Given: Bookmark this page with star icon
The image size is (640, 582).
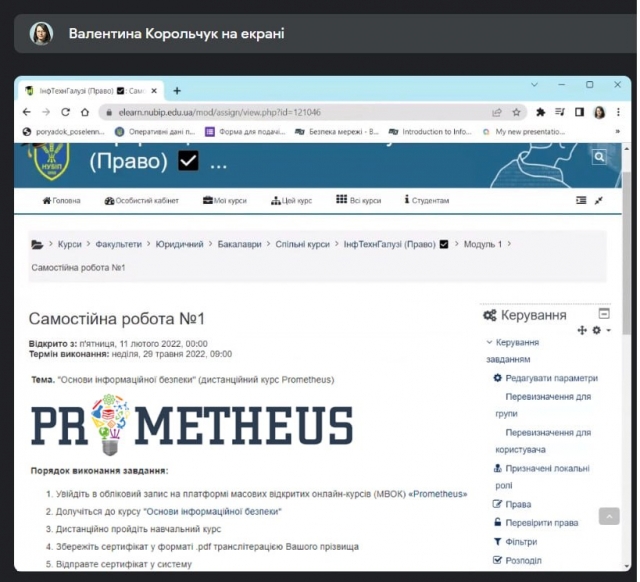Looking at the screenshot, I should (x=516, y=112).
